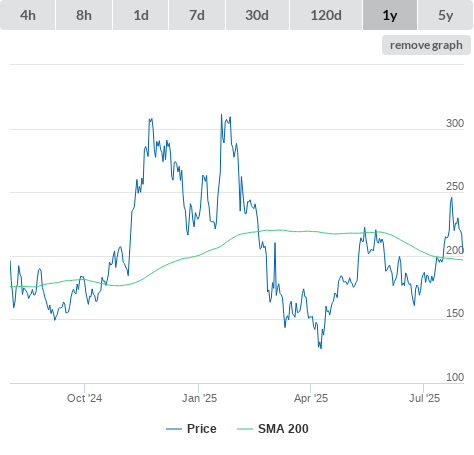Click the Apr '25 axis label
The image size is (474, 455).
(x=311, y=398)
